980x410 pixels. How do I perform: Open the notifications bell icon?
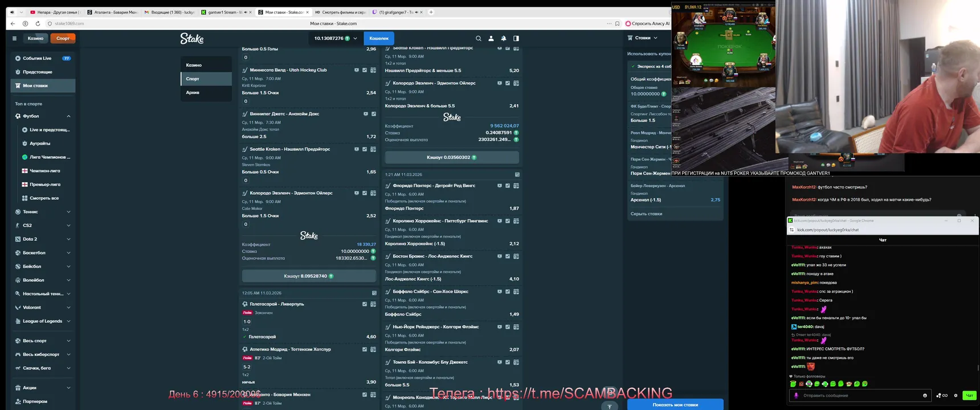[x=504, y=38]
